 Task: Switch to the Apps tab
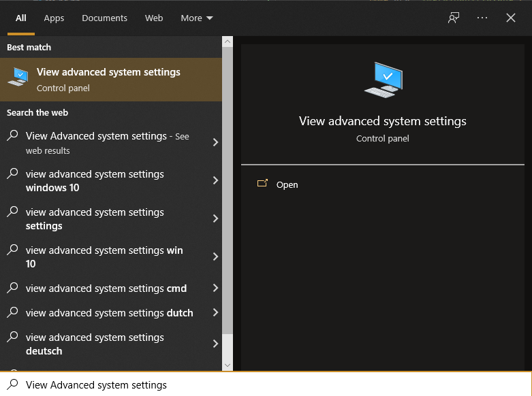coord(54,18)
